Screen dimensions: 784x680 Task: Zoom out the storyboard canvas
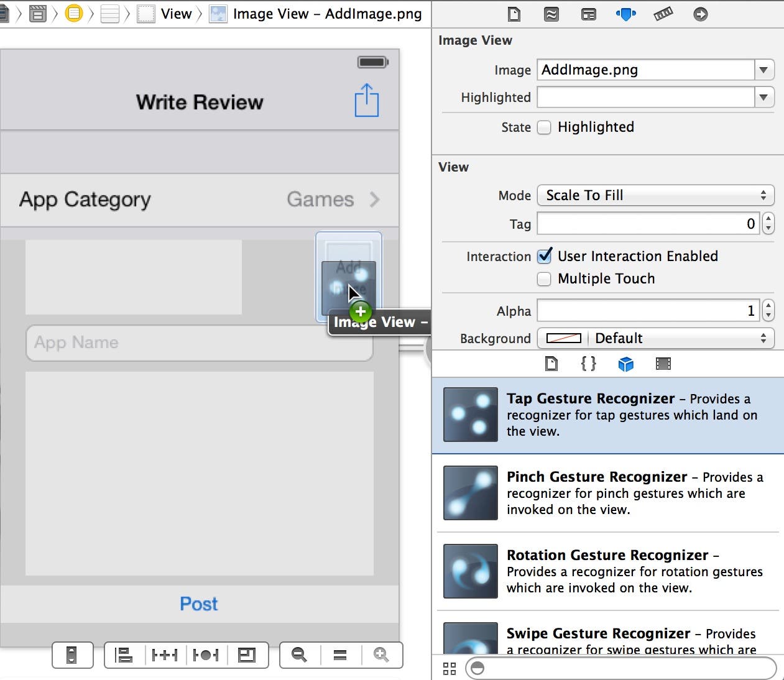pyautogui.click(x=300, y=655)
